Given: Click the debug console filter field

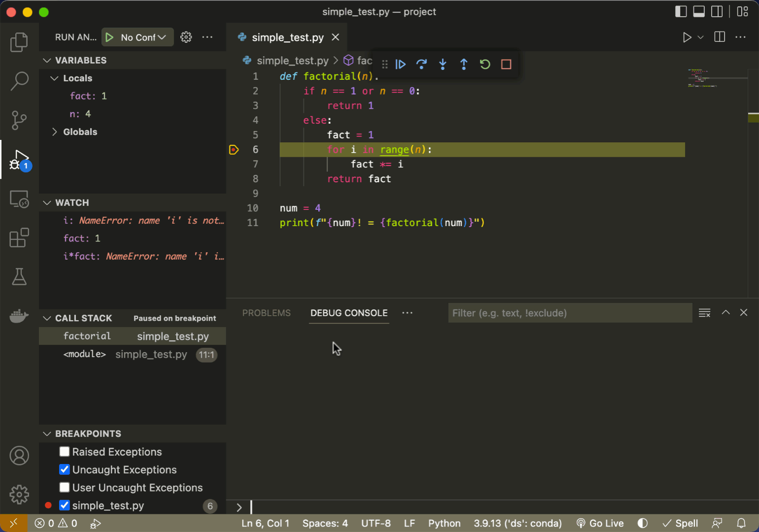Looking at the screenshot, I should pyautogui.click(x=570, y=313).
